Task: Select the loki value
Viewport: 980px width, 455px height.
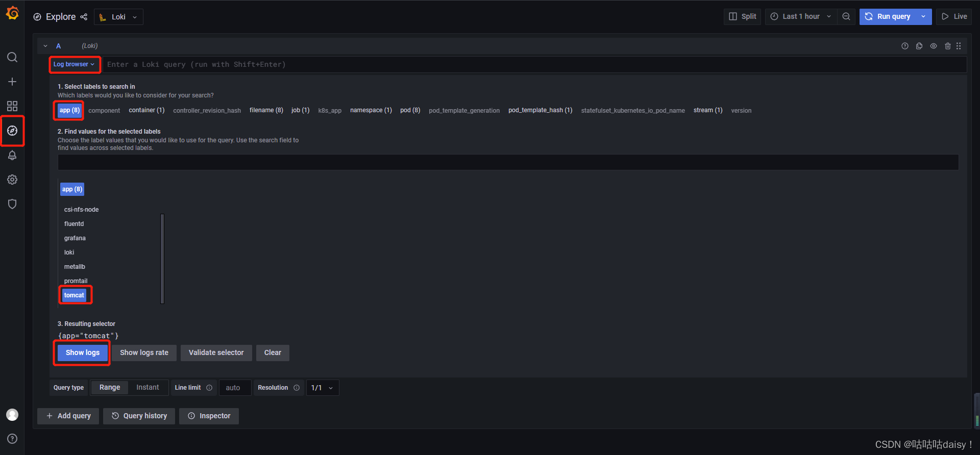Action: (x=69, y=252)
